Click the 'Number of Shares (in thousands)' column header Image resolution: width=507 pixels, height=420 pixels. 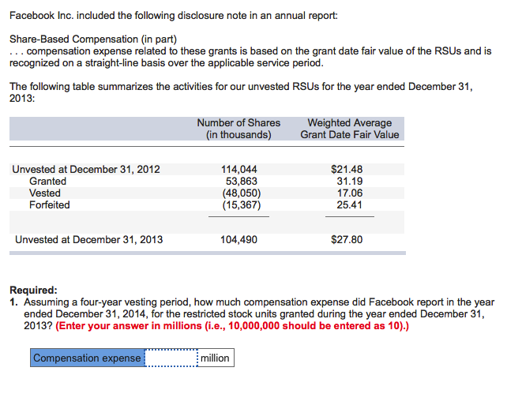pos(239,129)
